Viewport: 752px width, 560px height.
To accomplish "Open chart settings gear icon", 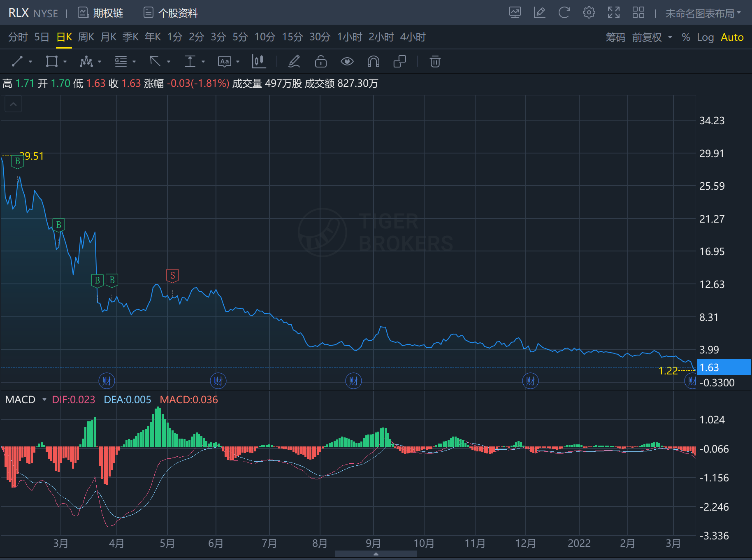I will 589,13.
